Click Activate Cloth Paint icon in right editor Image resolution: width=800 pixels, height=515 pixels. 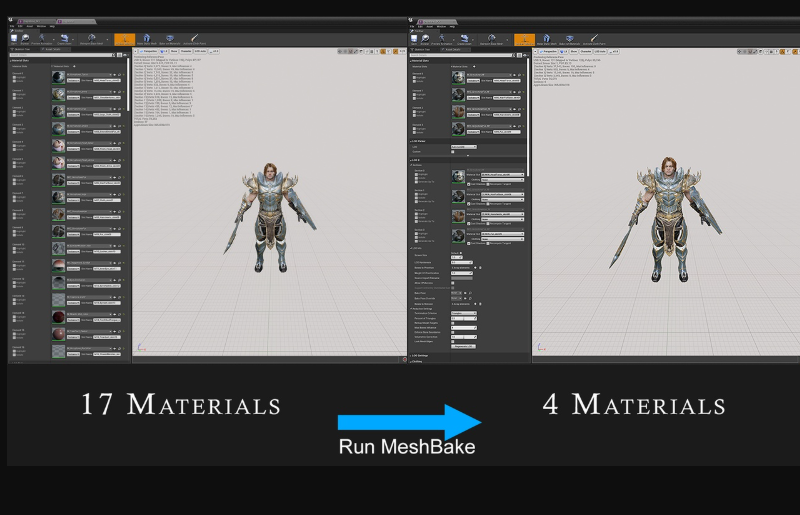point(594,38)
